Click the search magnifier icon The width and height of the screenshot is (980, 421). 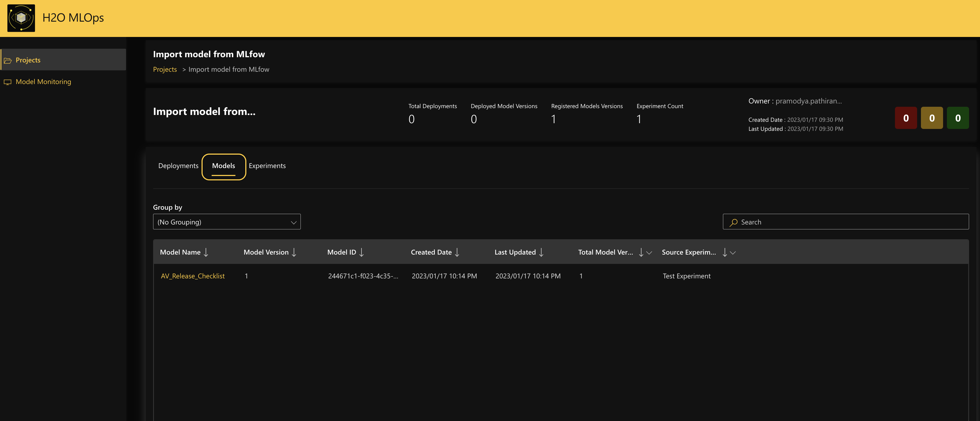tap(733, 222)
